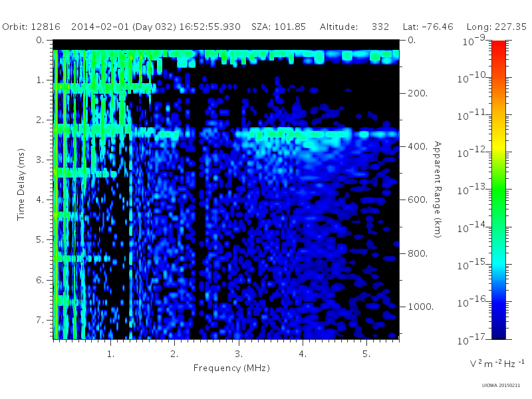532x399 pixels.
Task: Click the 'Lat: -76.46' value
Action: coord(428,27)
